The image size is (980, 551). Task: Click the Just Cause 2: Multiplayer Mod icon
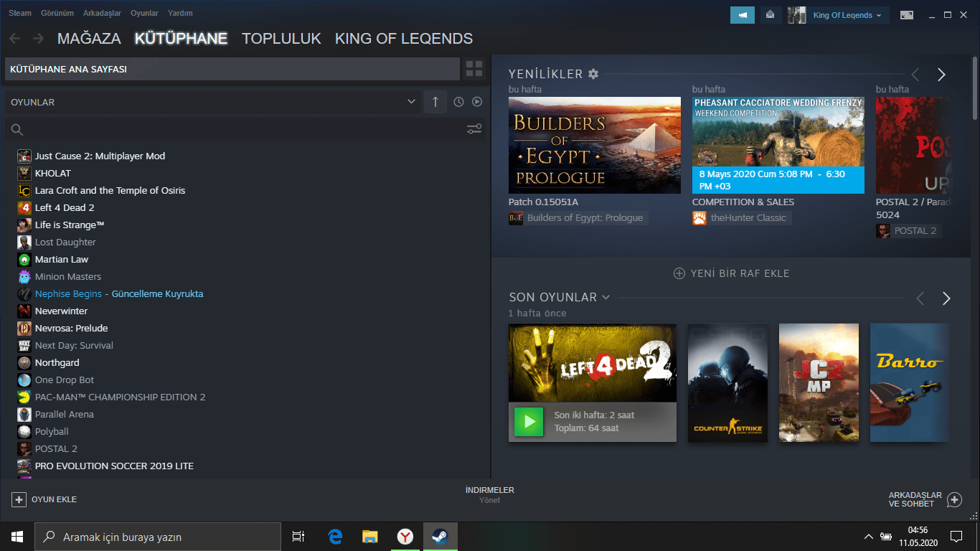[24, 156]
